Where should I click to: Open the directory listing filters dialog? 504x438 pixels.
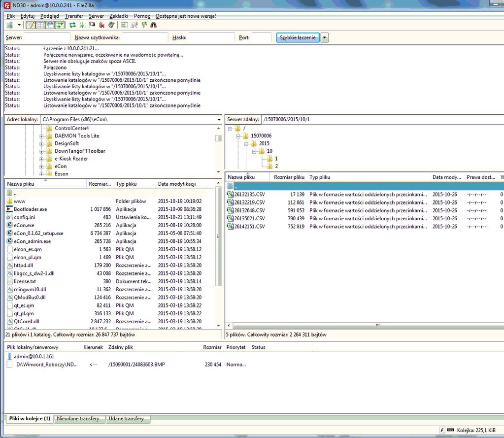pos(124,25)
